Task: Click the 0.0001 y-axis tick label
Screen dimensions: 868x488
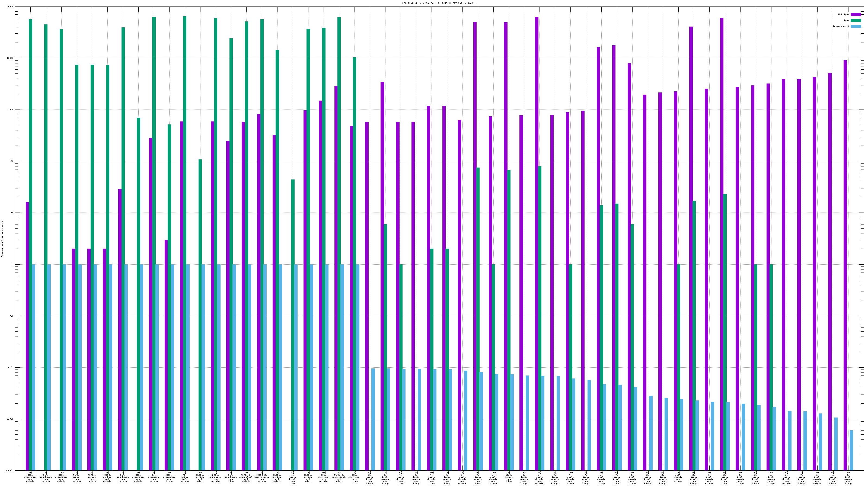Action: click(10, 470)
